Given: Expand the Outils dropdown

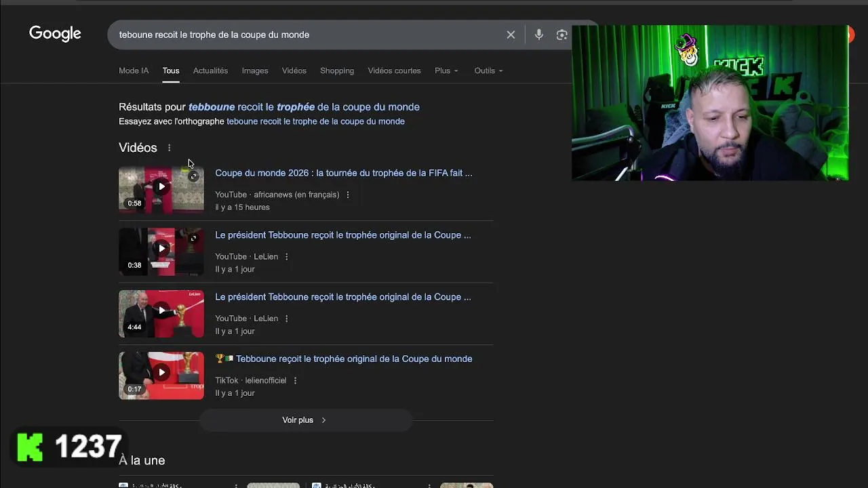Looking at the screenshot, I should coord(488,70).
